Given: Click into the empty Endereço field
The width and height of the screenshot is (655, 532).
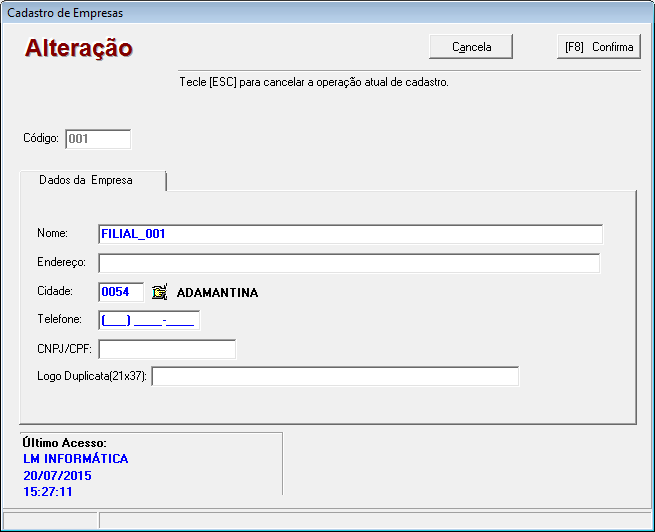Looking at the screenshot, I should click(348, 263).
